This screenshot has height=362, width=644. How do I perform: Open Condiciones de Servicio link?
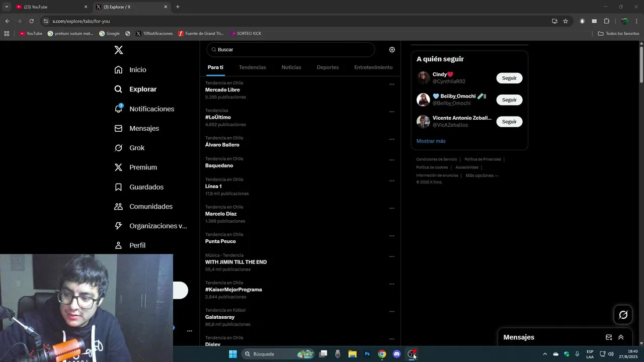pyautogui.click(x=436, y=159)
